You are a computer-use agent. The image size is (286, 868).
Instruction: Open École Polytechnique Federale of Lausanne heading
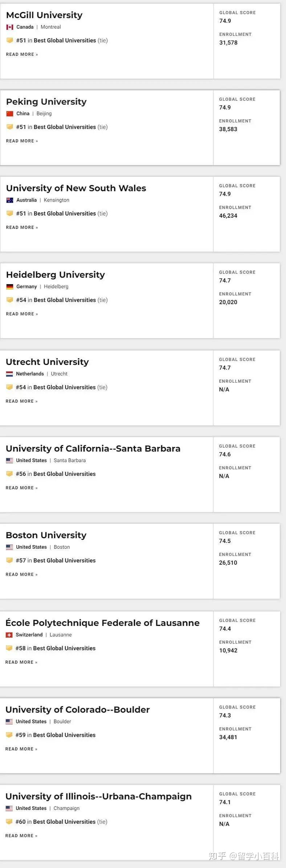(x=102, y=623)
